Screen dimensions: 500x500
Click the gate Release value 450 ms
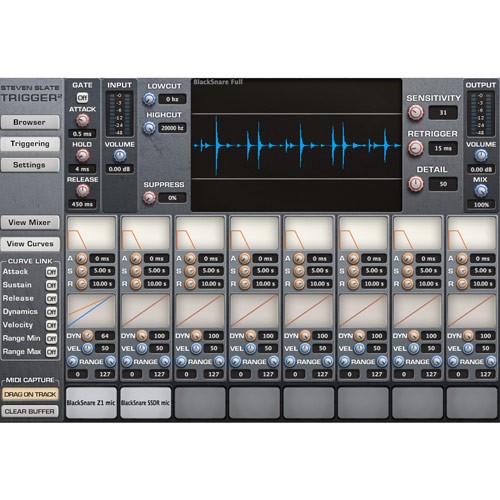point(82,204)
